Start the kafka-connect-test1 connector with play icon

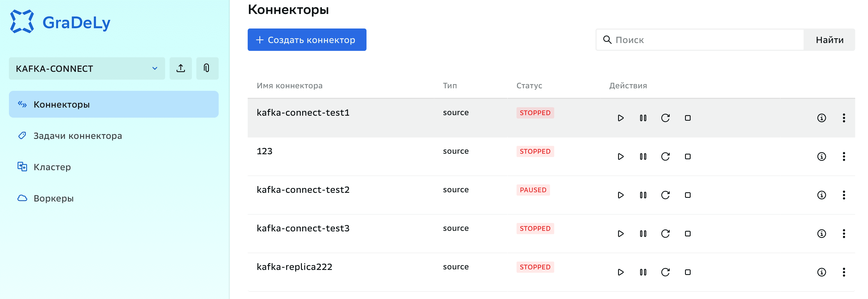(x=620, y=118)
